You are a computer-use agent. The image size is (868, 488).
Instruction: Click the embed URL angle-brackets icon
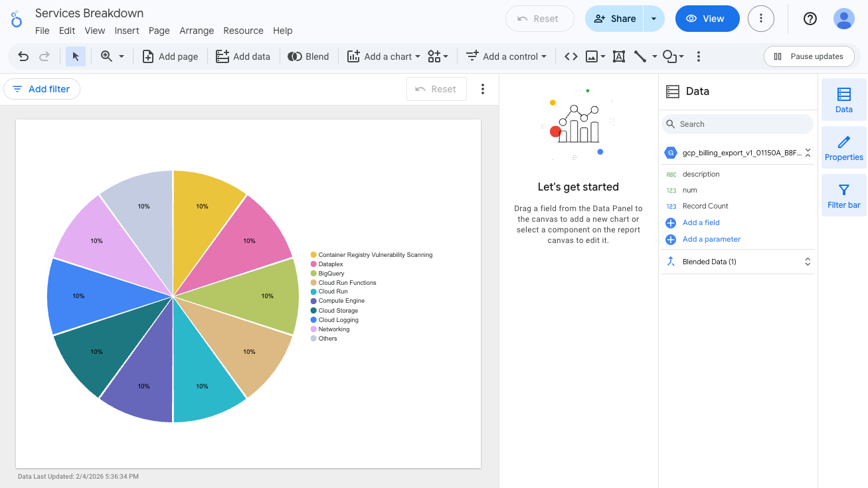(x=570, y=56)
